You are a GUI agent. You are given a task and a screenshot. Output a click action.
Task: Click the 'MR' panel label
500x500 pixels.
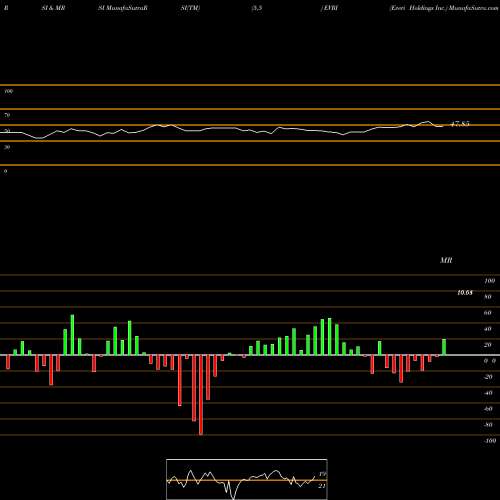click(x=446, y=260)
